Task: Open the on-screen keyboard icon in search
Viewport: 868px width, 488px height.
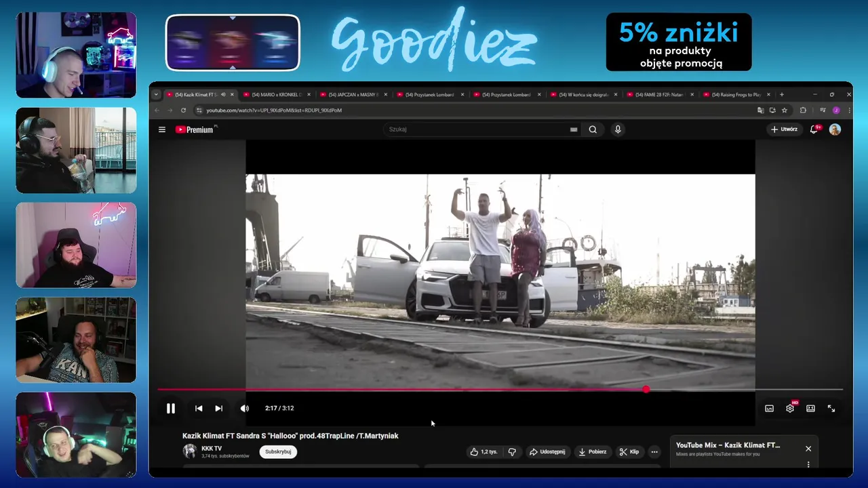Action: (574, 129)
